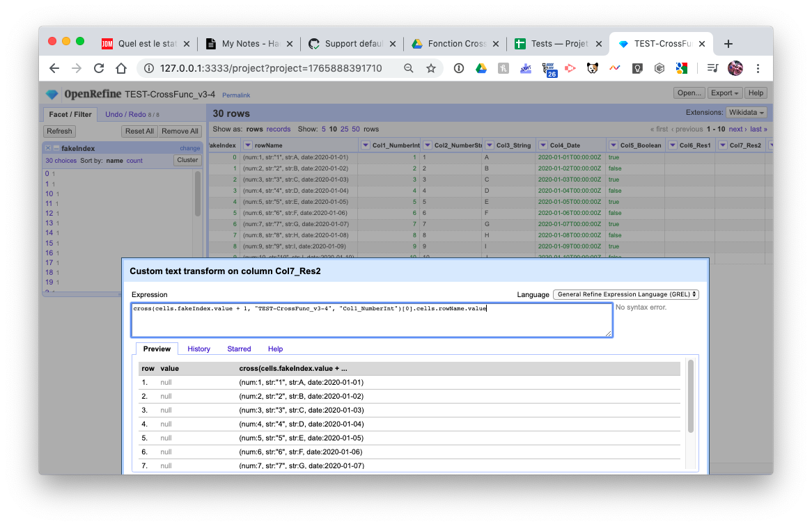Sort facet choices by count
Screen dimensions: 812x526
tap(134, 161)
